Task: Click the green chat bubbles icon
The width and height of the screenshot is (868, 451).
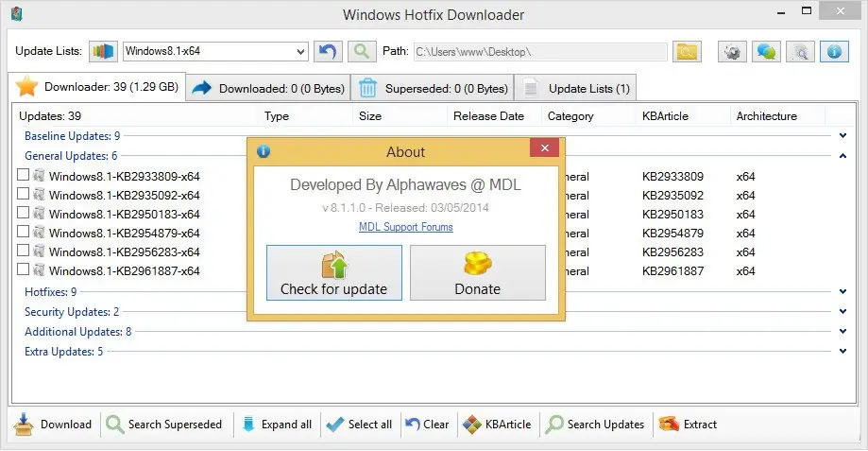Action: (766, 51)
